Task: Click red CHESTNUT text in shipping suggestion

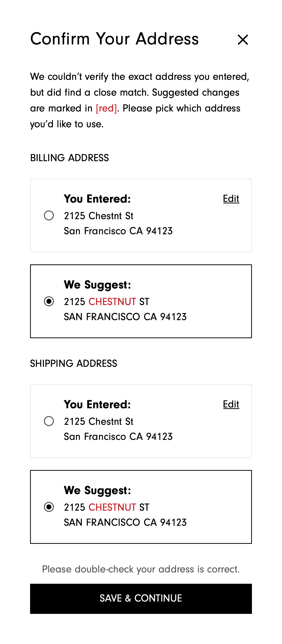Action: click(x=112, y=507)
